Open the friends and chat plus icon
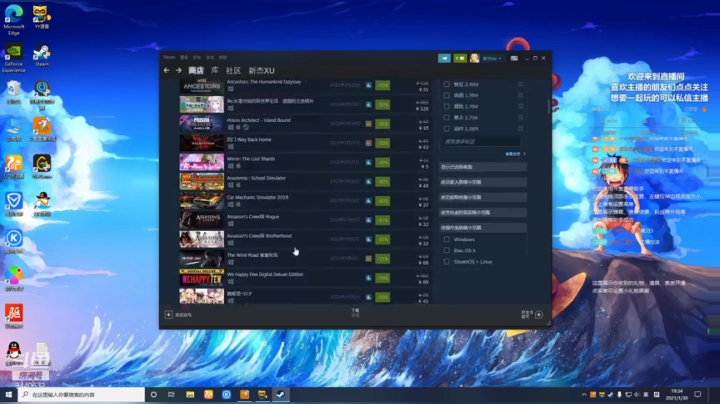 pyautogui.click(x=539, y=314)
